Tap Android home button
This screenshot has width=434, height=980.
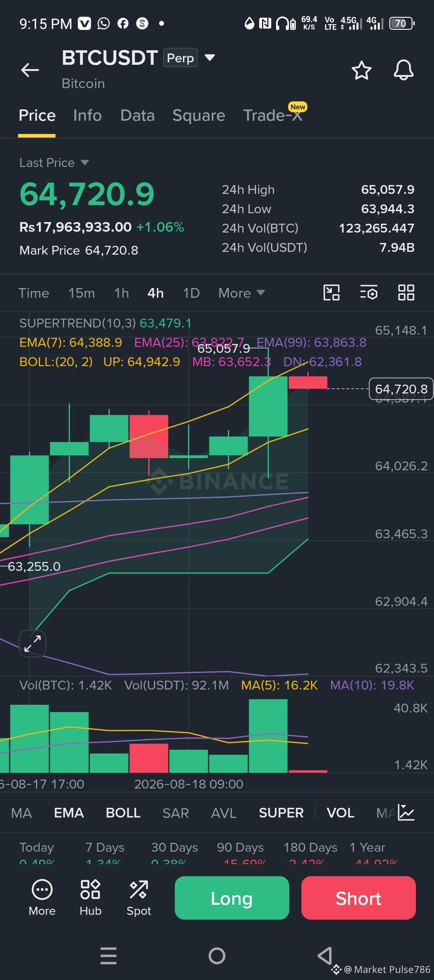[217, 955]
